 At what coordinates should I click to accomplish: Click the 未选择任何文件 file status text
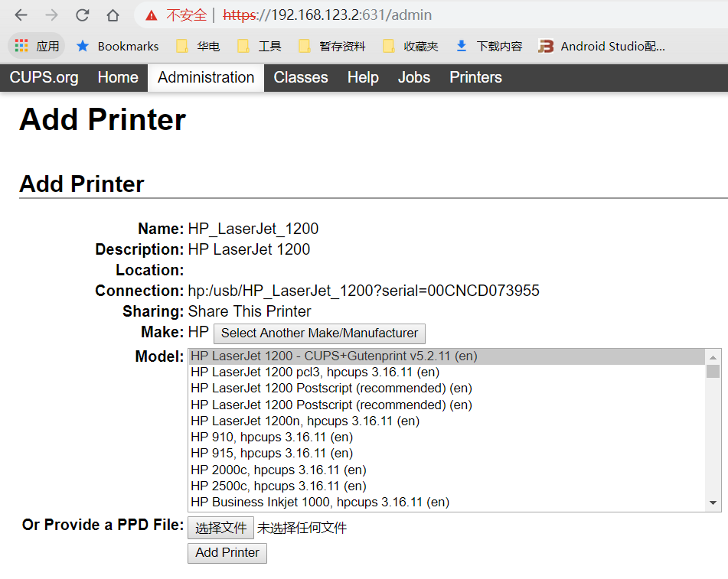click(302, 528)
